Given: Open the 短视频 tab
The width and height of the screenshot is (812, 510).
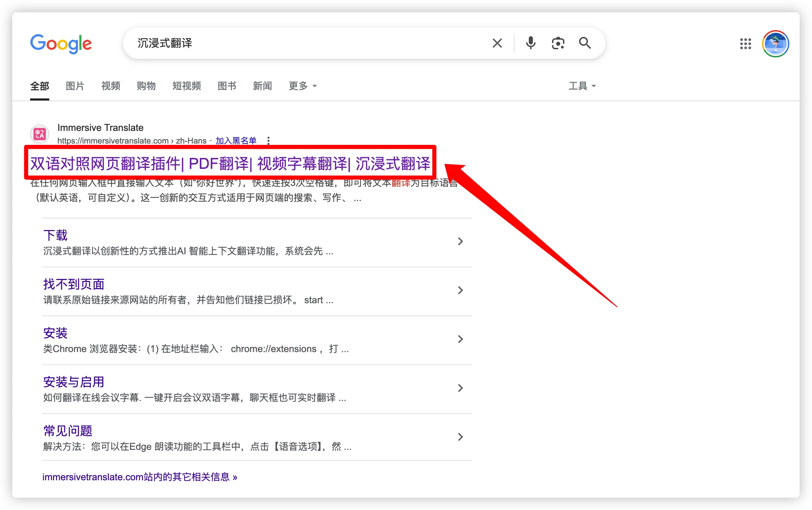Looking at the screenshot, I should (x=186, y=86).
